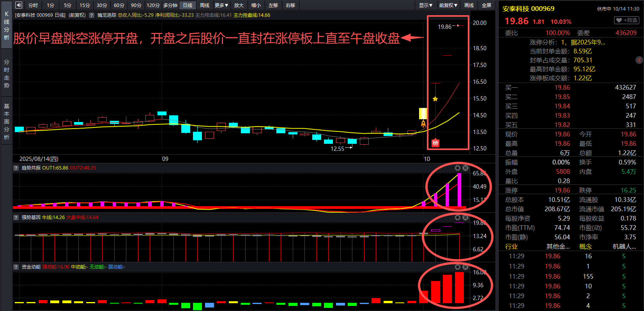Click date label 2025/08/14(四)

pyautogui.click(x=39, y=159)
